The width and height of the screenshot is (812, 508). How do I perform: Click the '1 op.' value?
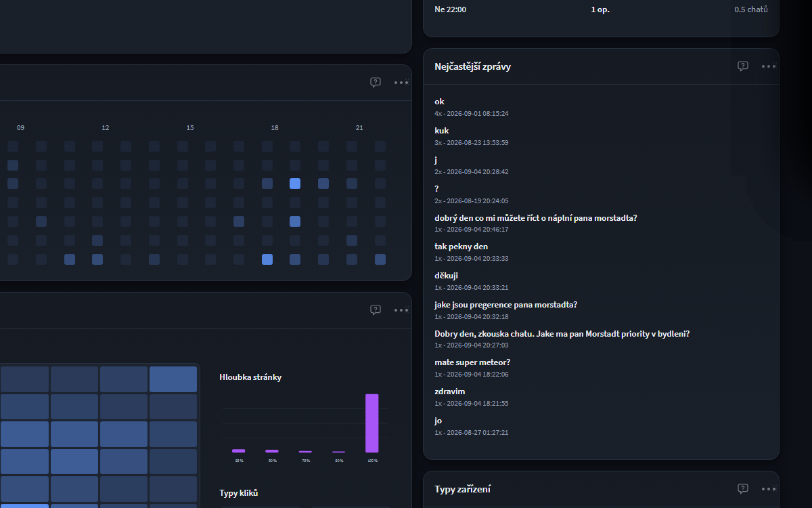pos(600,9)
